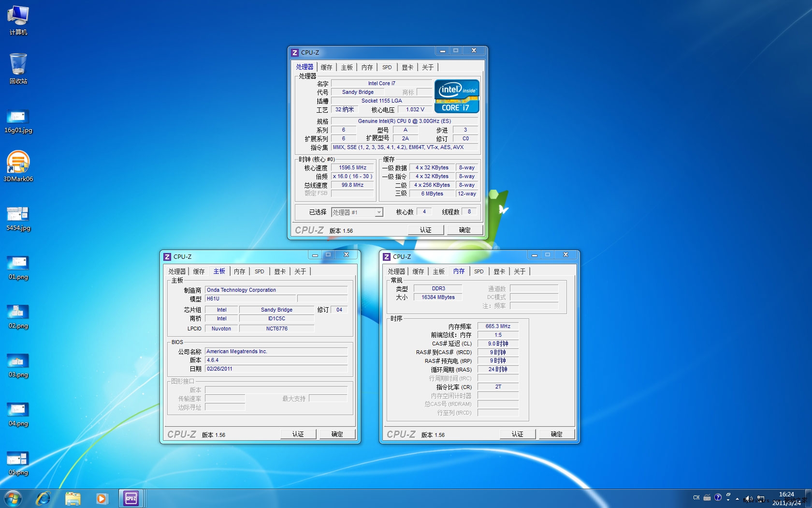Open Windows Media Player from the taskbar
Image resolution: width=812 pixels, height=508 pixels.
101,498
